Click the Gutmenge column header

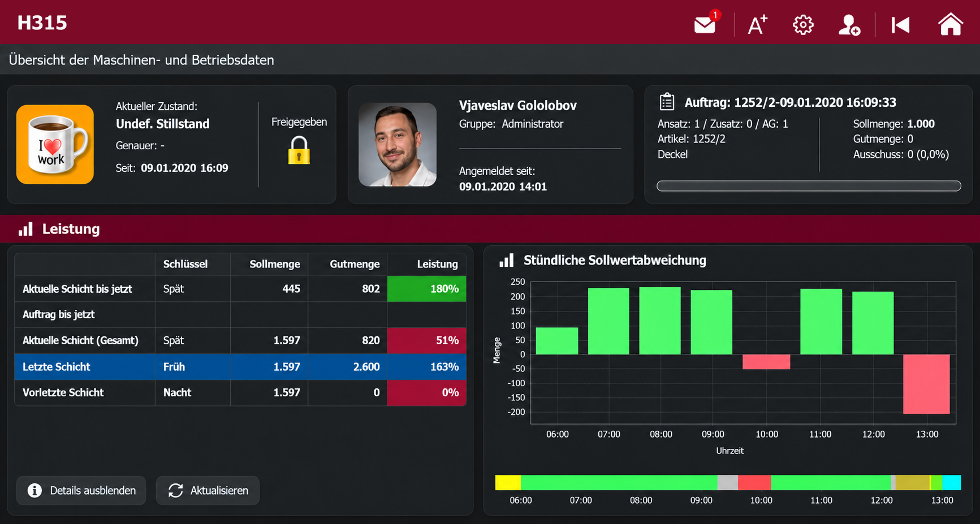348,264
